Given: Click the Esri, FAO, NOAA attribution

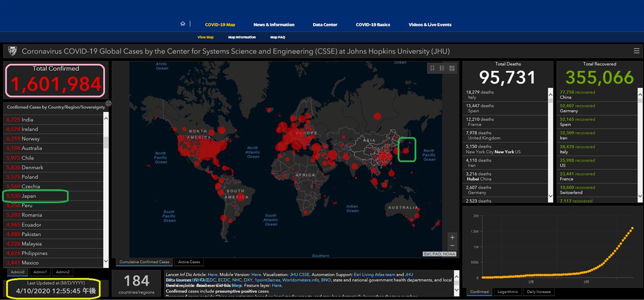Looking at the screenshot, I should pyautogui.click(x=439, y=254).
